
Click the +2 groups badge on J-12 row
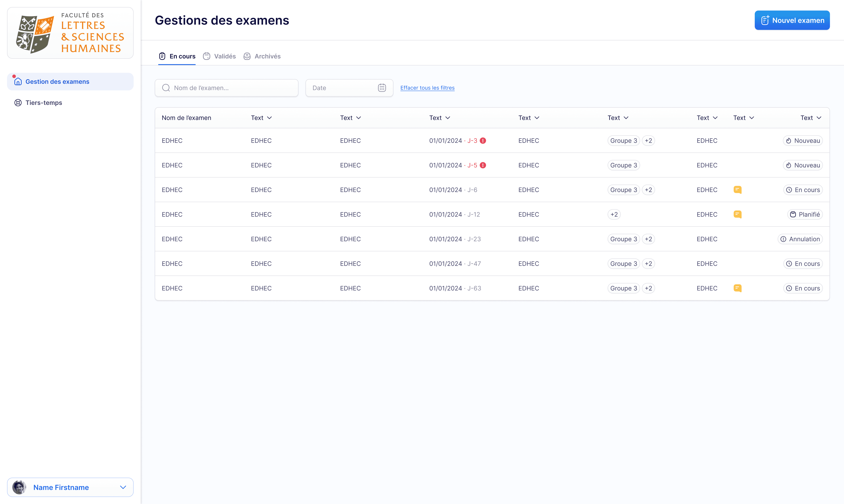pos(614,214)
